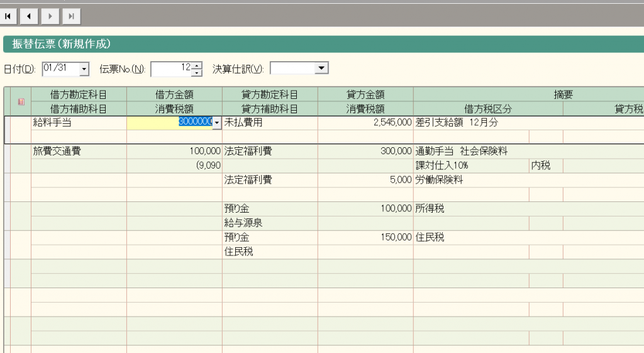
Task: Go to the first voucher record
Action: pos(9,15)
